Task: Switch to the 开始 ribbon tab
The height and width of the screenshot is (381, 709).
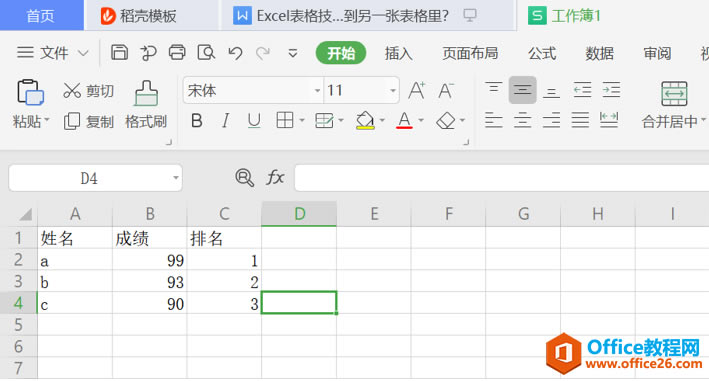Action: coord(340,53)
